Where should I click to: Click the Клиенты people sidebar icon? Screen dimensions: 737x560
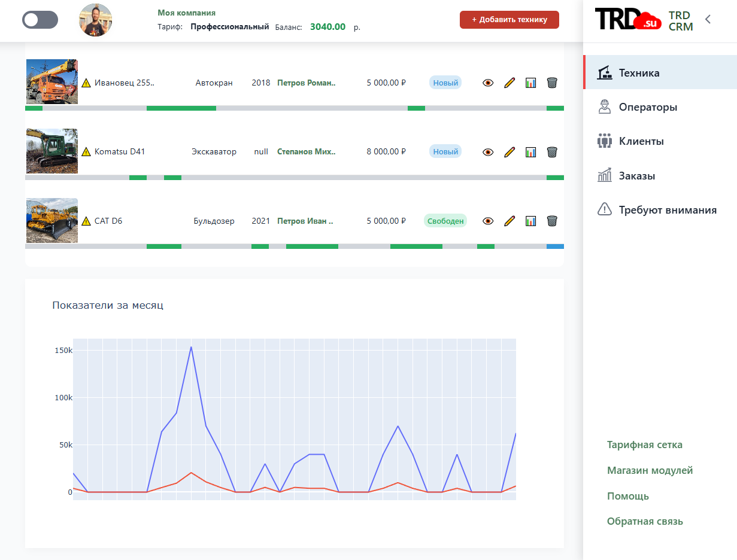[x=605, y=142]
